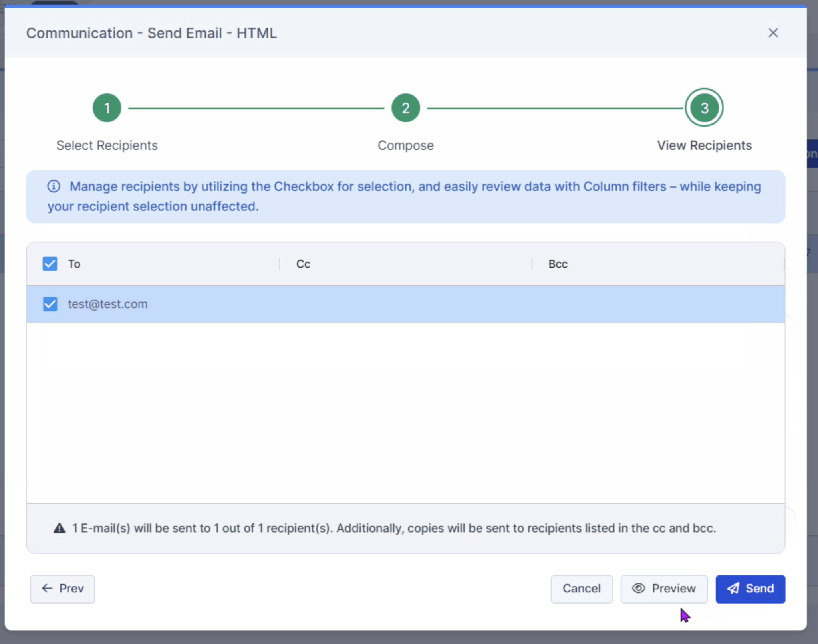Click the left arrow icon on Prev
This screenshot has height=644, width=818.
pos(47,589)
